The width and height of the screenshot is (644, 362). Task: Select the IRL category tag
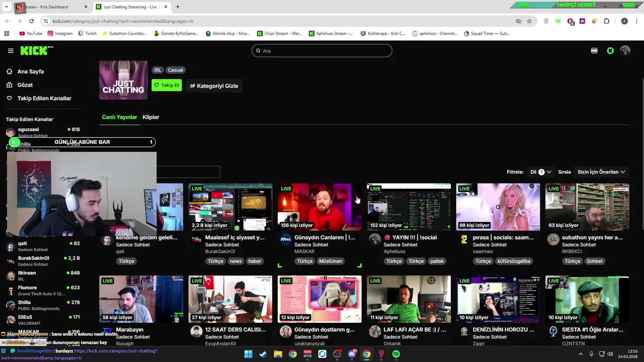click(x=157, y=70)
